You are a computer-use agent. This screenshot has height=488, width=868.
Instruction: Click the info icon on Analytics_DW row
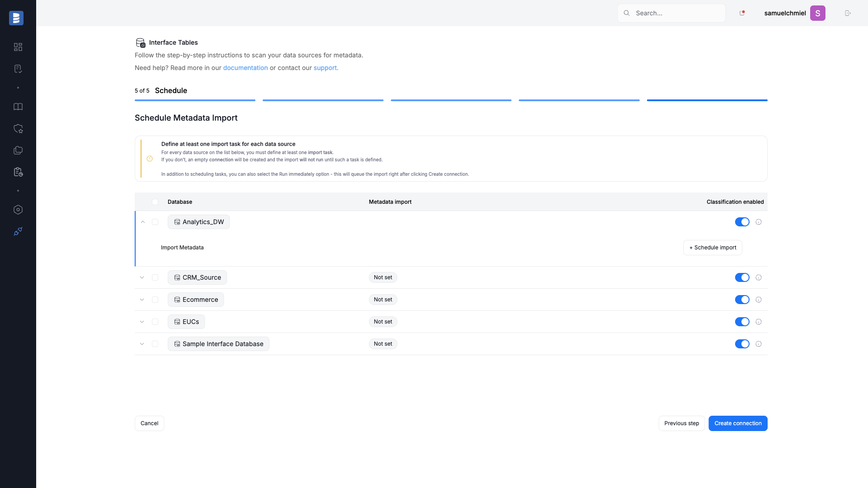point(759,222)
